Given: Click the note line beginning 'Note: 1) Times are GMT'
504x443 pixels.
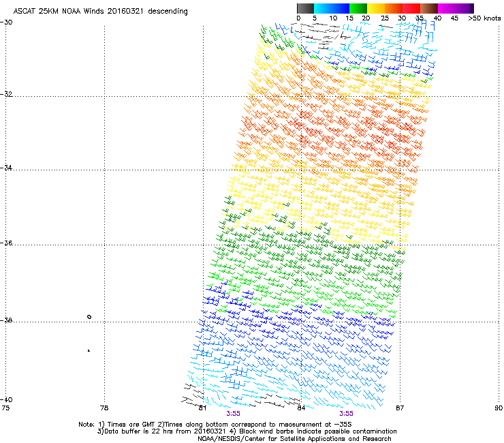Looking at the screenshot, I should [215, 425].
